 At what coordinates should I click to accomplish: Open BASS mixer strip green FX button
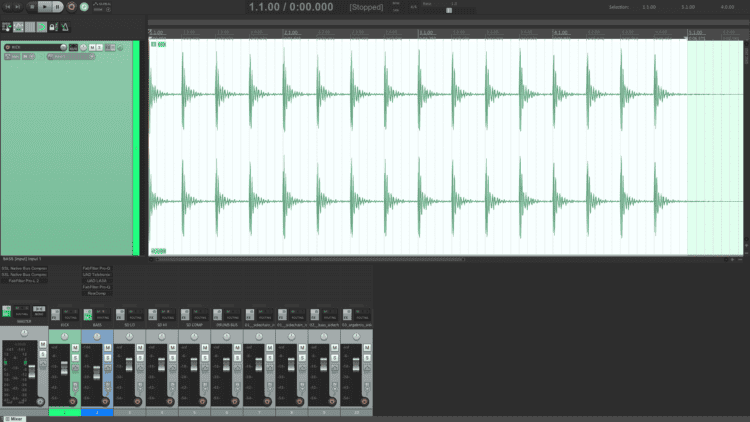(x=88, y=314)
